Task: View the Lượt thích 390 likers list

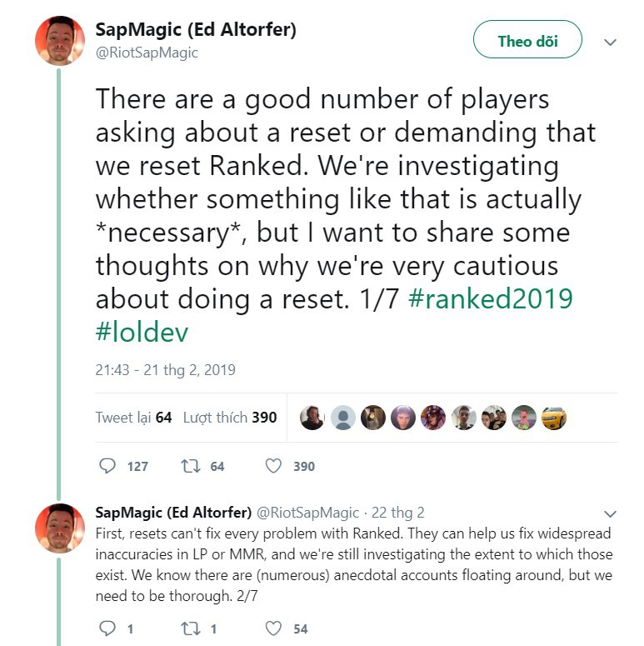Action: click(230, 418)
